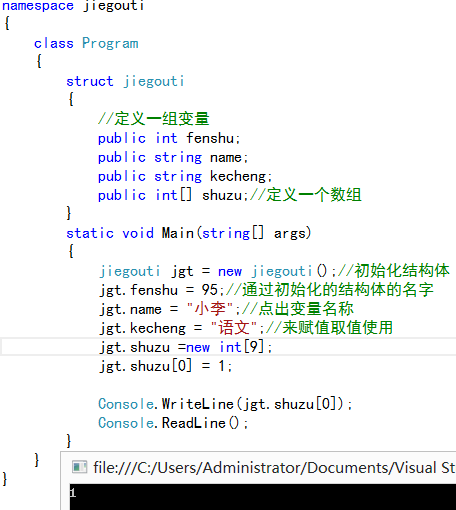The image size is (456, 510).
Task: Click the 'jgt' variable in the new jiegouti line
Action: 182,272
